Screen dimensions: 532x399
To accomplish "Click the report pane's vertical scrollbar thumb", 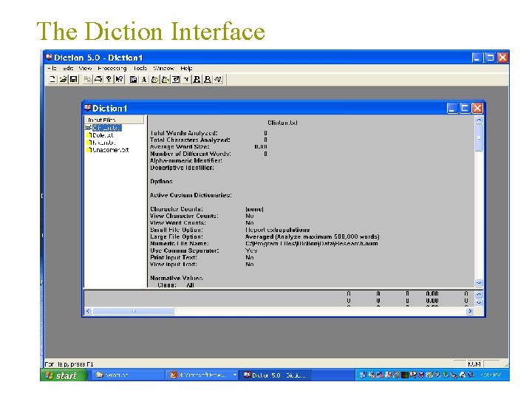I will tap(478, 137).
